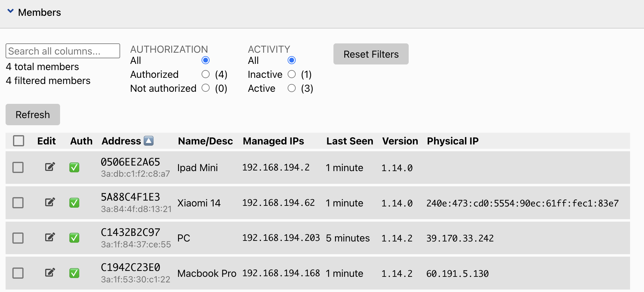The height and width of the screenshot is (292, 644).
Task: Select the Macbook Pro row checkbox
Action: click(x=18, y=273)
